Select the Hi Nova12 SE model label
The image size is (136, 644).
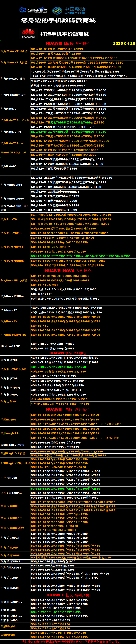click(10, 346)
